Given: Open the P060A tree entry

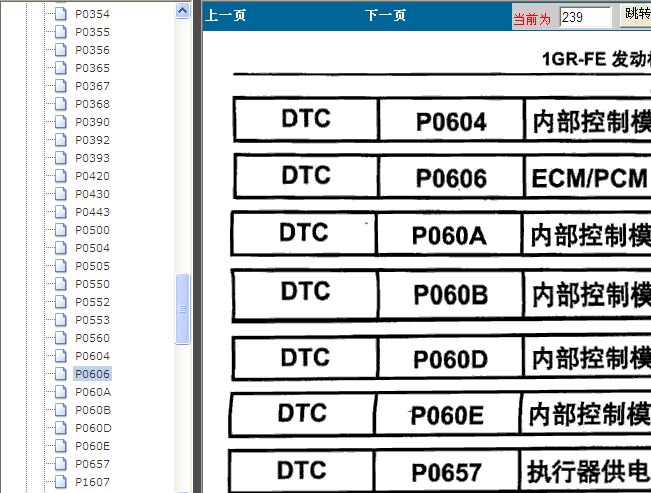Looking at the screenshot, I should [93, 392].
